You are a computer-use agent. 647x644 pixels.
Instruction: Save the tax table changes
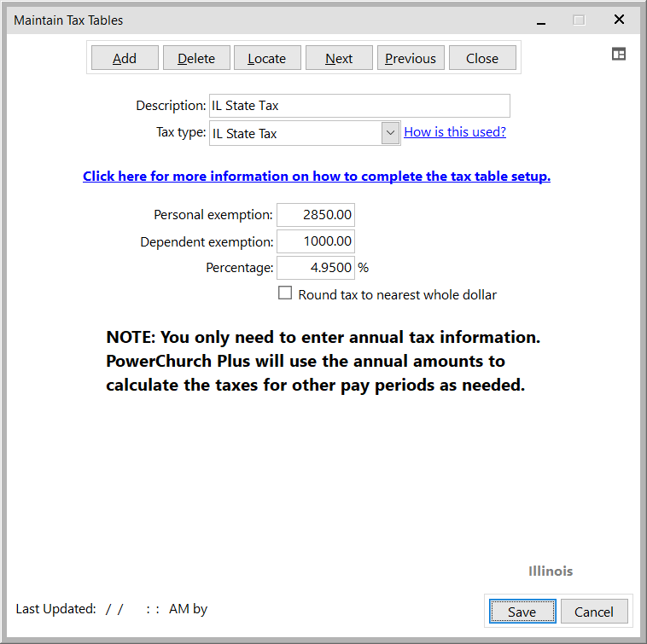coord(522,612)
